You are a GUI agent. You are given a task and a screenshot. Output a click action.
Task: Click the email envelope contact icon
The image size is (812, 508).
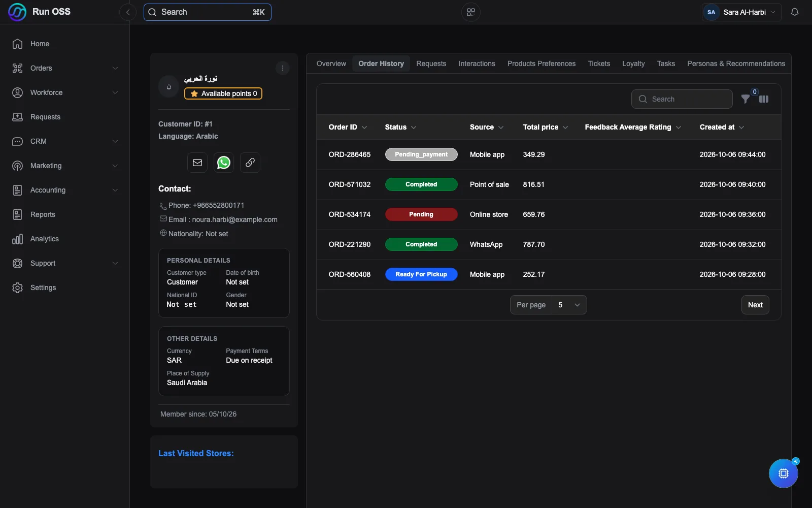point(197,163)
